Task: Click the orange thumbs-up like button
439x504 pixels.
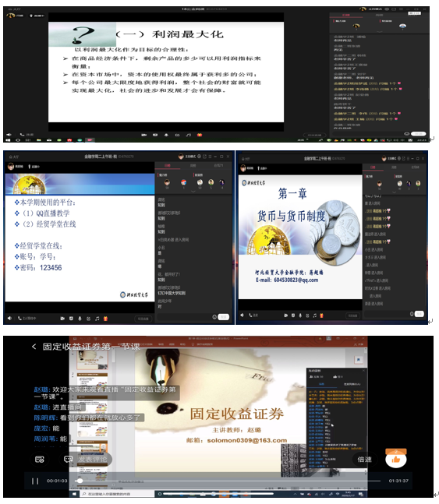Action: click(x=396, y=459)
